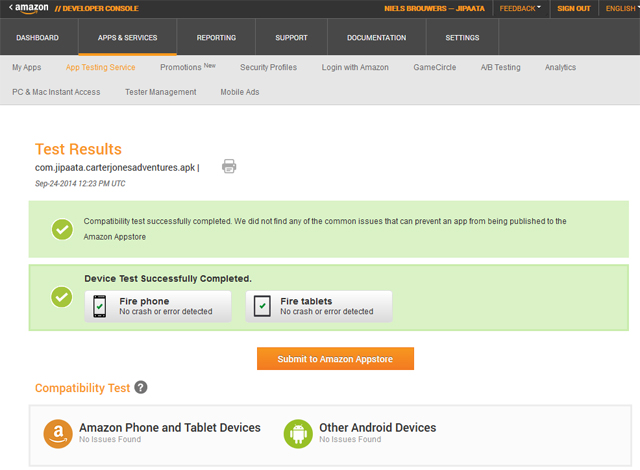Open GameCircle section

click(x=435, y=67)
